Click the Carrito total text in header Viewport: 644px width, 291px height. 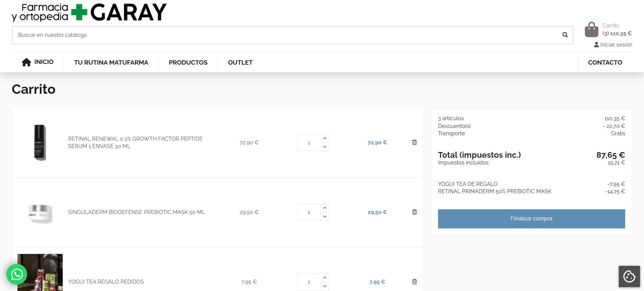[x=617, y=33]
